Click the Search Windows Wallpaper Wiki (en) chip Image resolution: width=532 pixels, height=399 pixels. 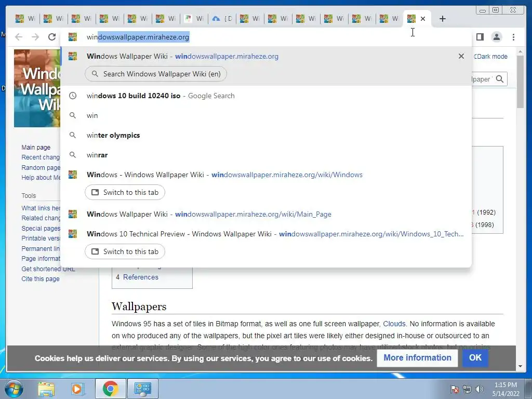(x=156, y=74)
